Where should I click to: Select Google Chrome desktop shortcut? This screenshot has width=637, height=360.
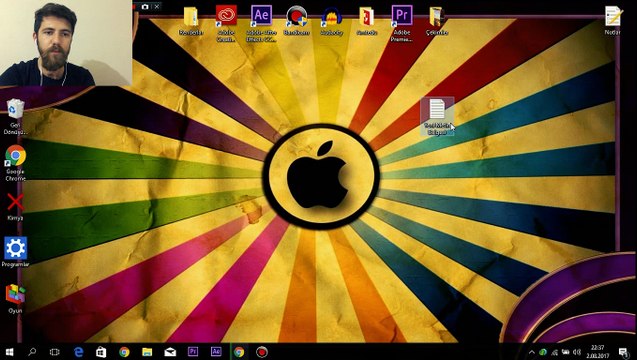(x=15, y=163)
